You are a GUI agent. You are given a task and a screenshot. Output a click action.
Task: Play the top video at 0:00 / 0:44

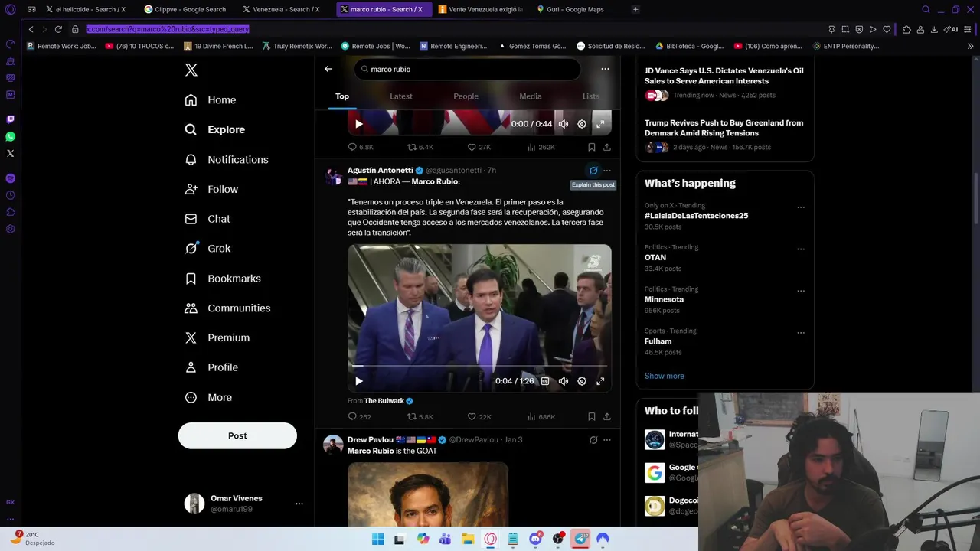pyautogui.click(x=359, y=124)
